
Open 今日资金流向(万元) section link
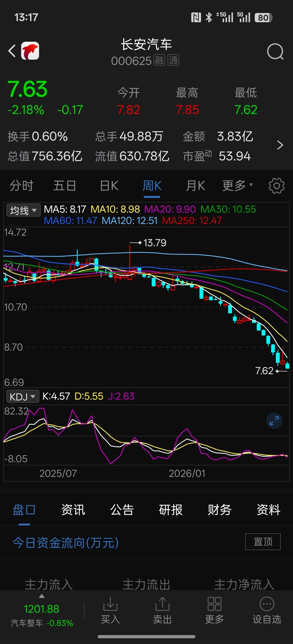coord(66,543)
